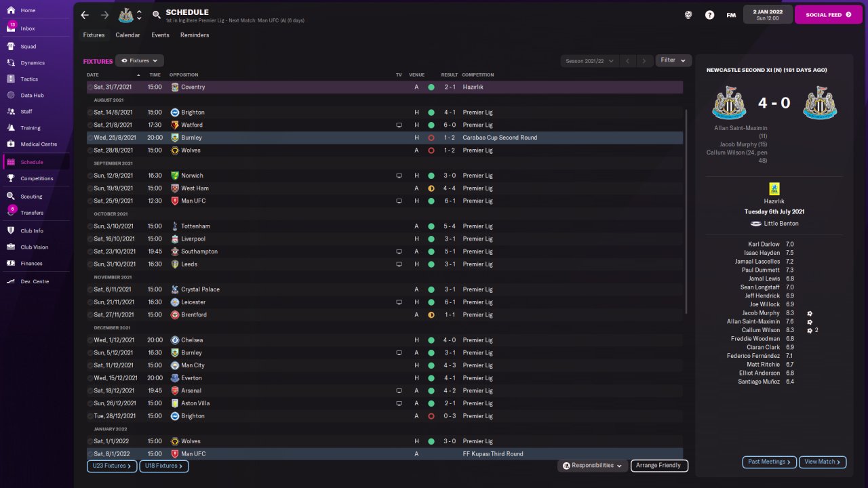Click the Tactics board icon
This screenshot has height=488, width=868.
point(11,79)
